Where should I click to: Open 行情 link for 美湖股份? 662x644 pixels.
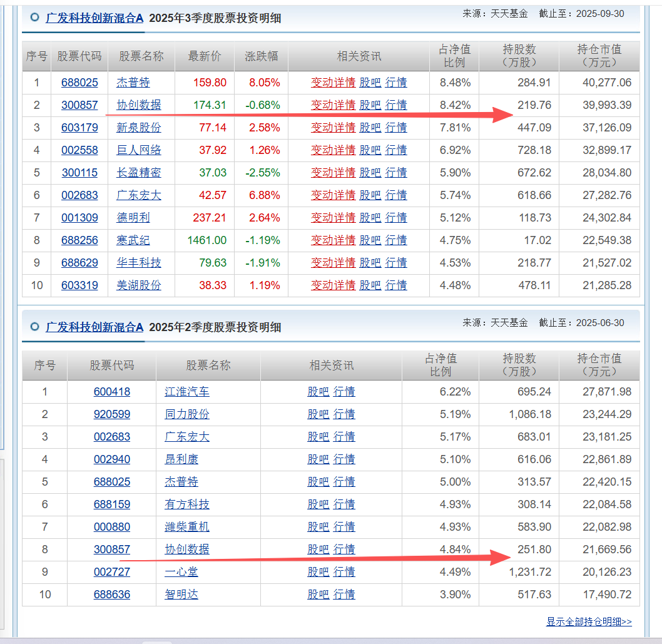point(396,285)
